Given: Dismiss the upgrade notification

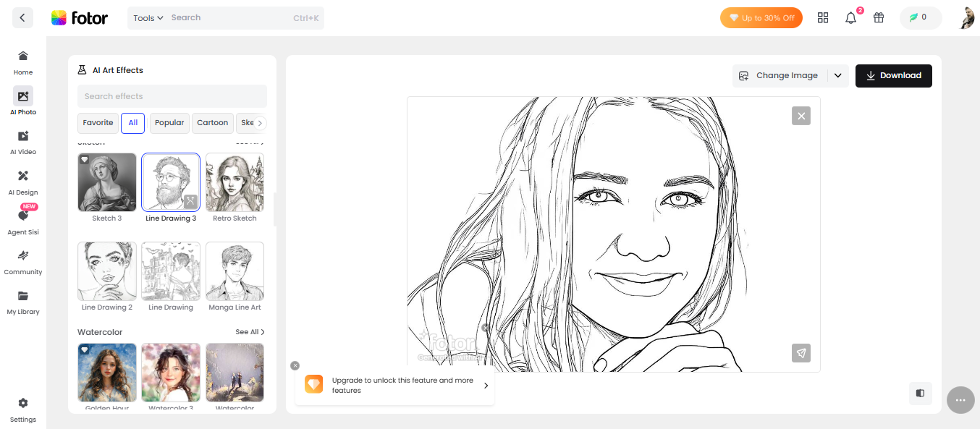Looking at the screenshot, I should 295,366.
